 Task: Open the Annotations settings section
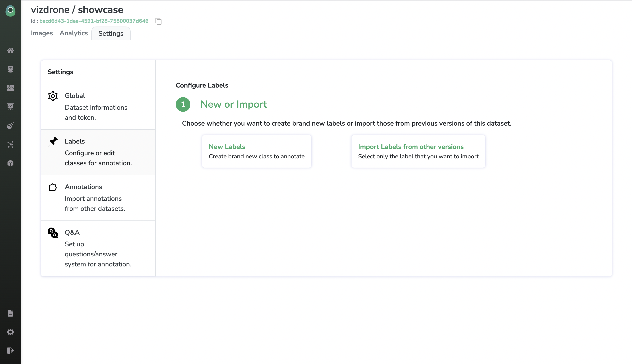point(98,197)
